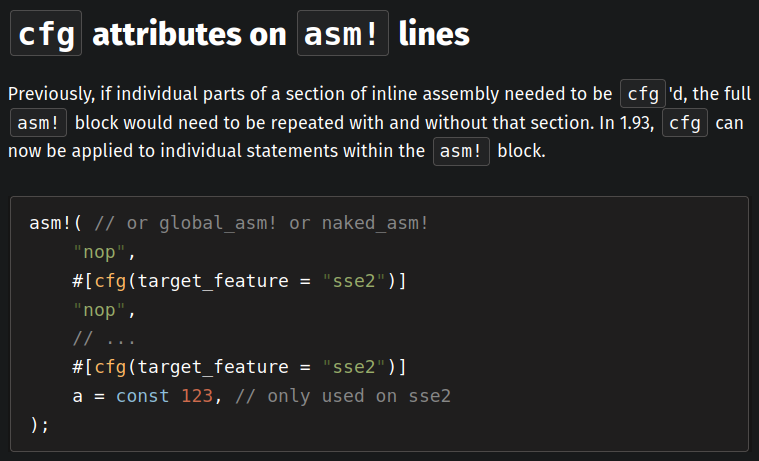The width and height of the screenshot is (759, 461).
Task: Click the "cfg" code badge in the heading
Action: tap(44, 35)
